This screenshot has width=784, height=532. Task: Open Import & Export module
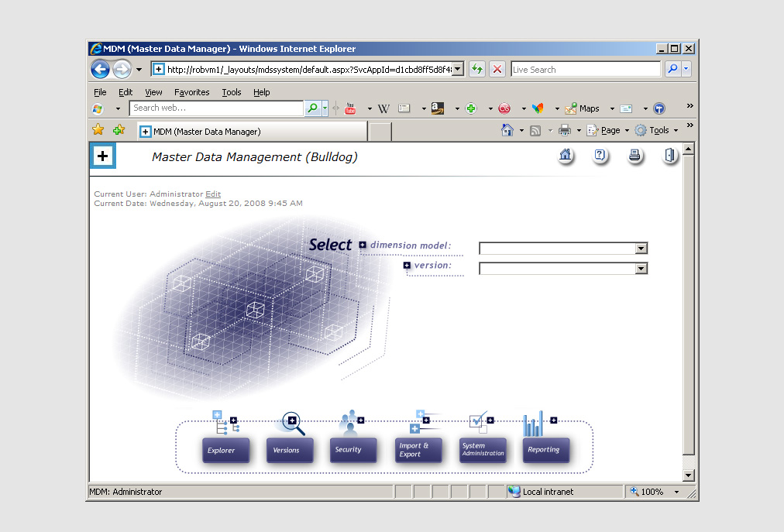(x=418, y=450)
